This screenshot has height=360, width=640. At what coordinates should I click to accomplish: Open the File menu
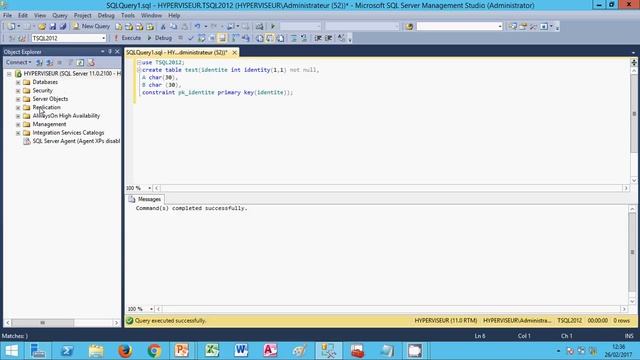[x=7, y=16]
